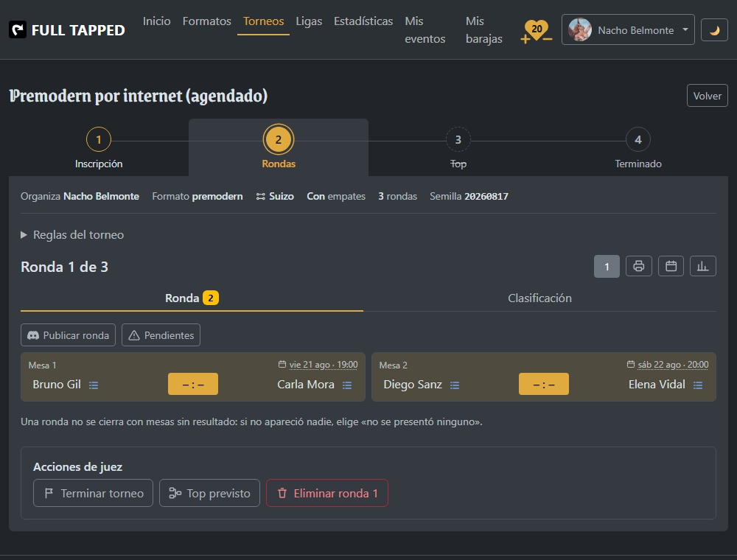Viewport: 737px width, 560px height.
Task: Click the print round icon
Action: point(638,267)
